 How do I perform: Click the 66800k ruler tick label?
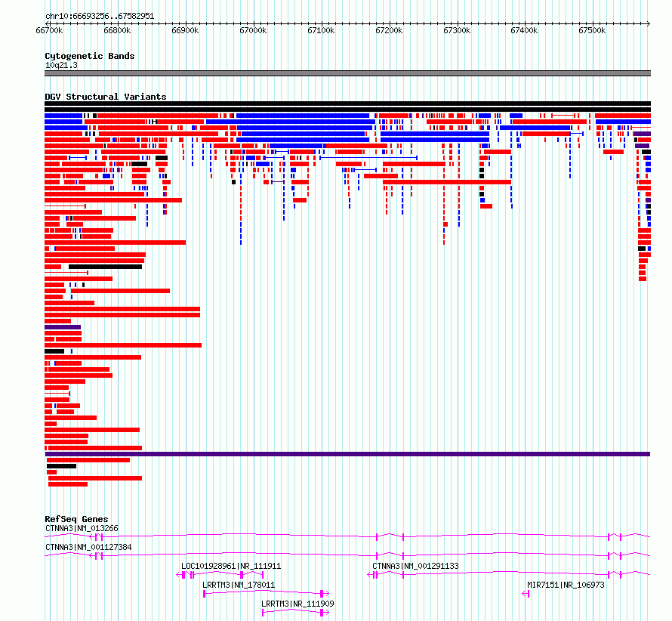[118, 30]
